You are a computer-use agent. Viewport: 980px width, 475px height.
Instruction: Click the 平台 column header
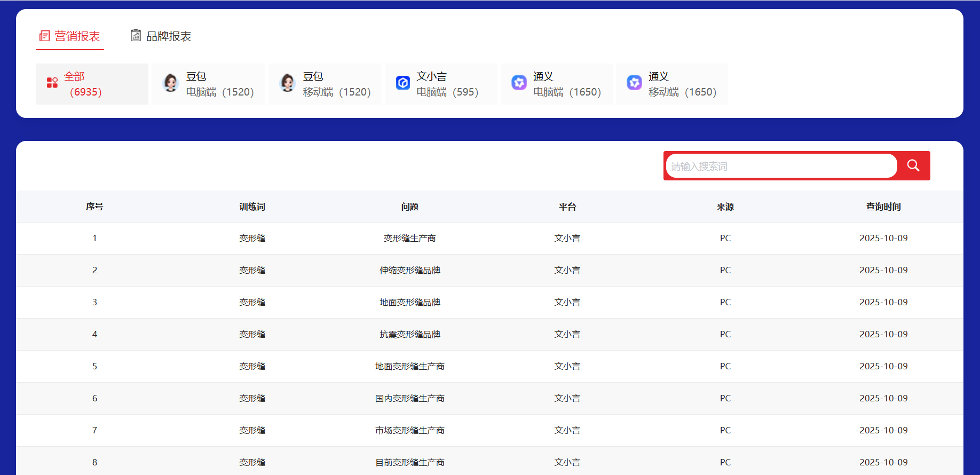(x=567, y=207)
